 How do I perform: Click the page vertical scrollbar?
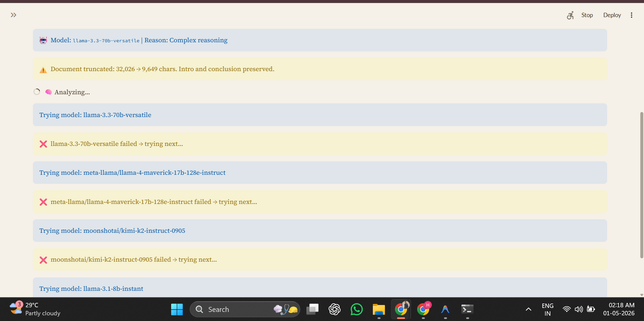pos(642,184)
